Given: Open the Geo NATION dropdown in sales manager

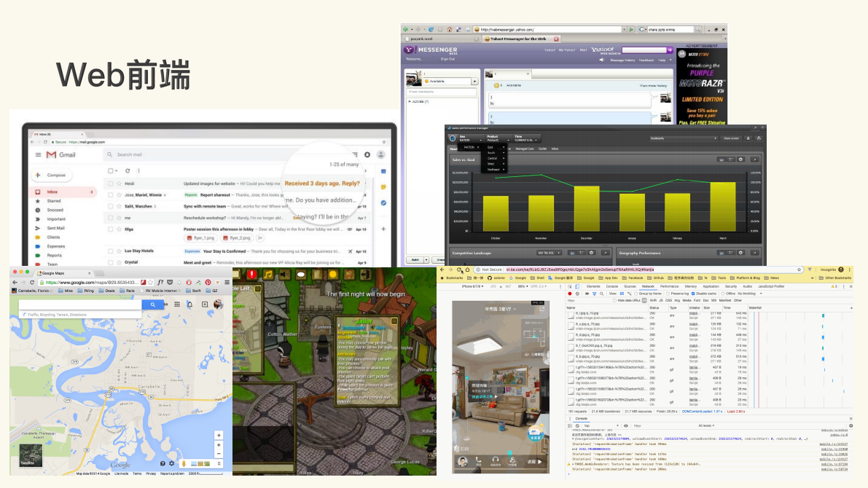Looking at the screenshot, I should coord(469,140).
